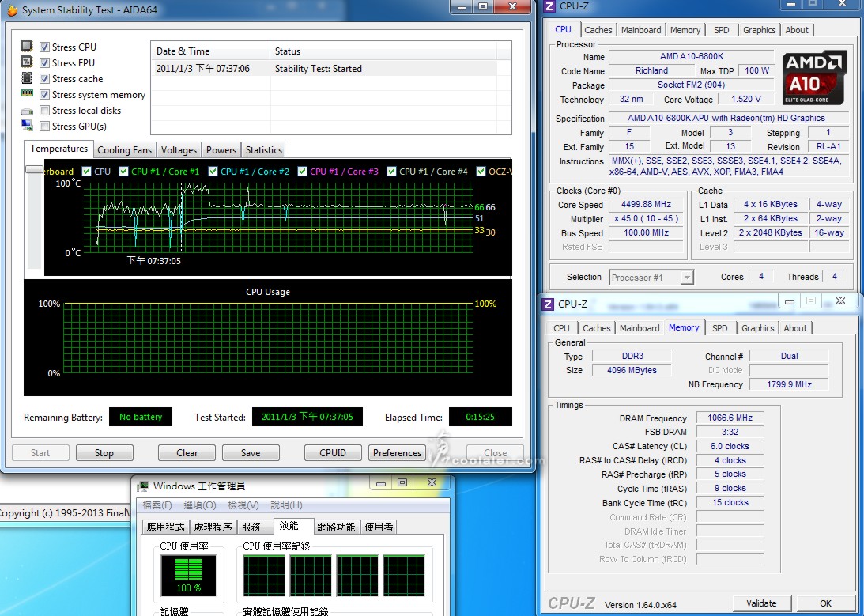
Task: Toggle CPU #1 / Core #4 graph checkbox
Action: tap(391, 172)
